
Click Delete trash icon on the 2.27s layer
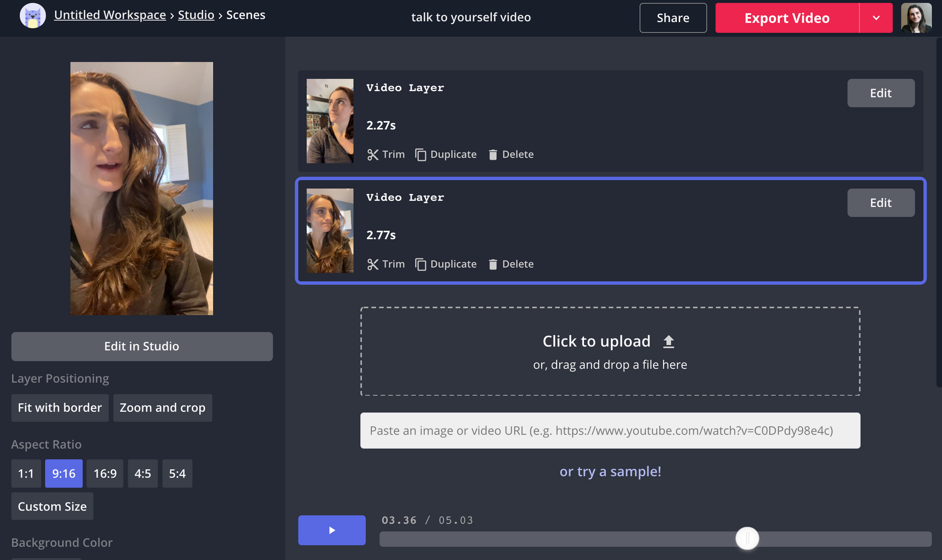coord(493,154)
